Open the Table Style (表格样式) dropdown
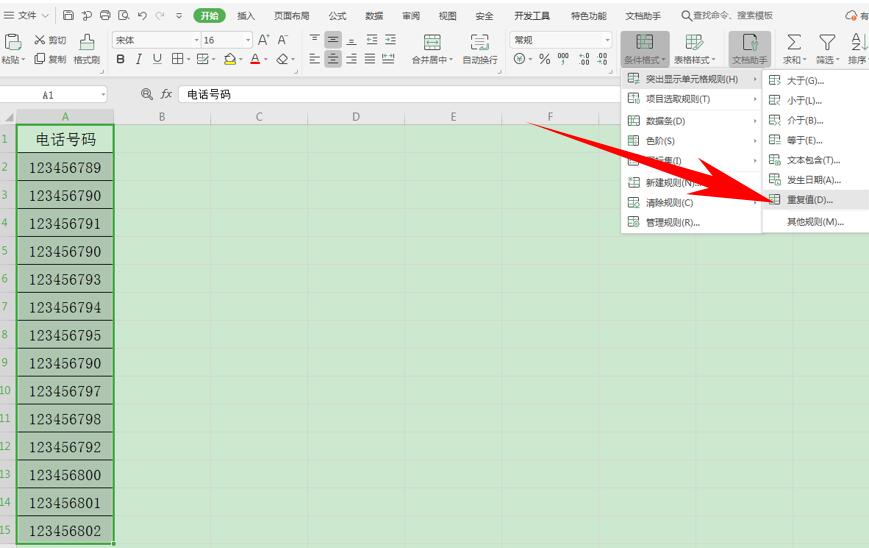Viewport: 869px width, 548px height. [694, 49]
